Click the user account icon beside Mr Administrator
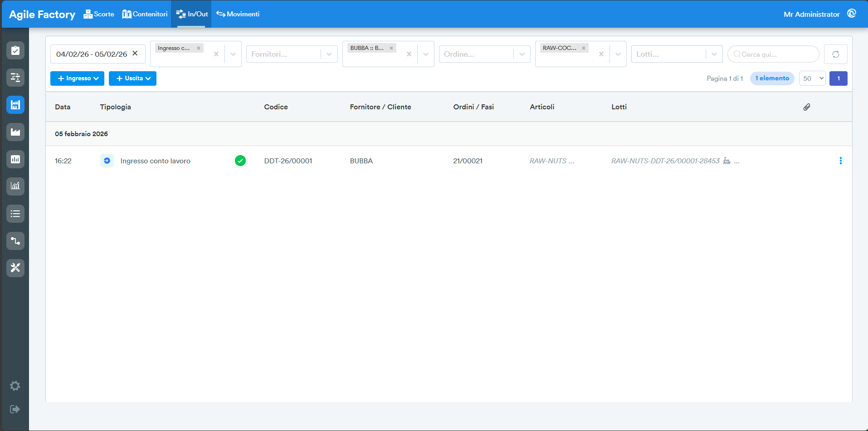This screenshot has width=868, height=431. 852,14
